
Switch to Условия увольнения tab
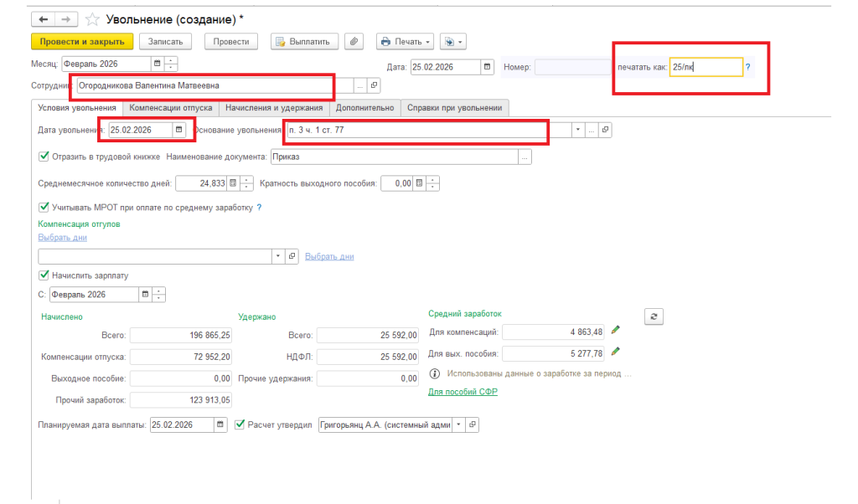(x=77, y=108)
